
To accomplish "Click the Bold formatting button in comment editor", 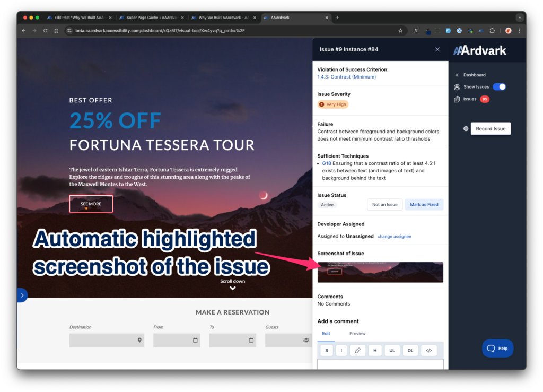I will (x=326, y=350).
